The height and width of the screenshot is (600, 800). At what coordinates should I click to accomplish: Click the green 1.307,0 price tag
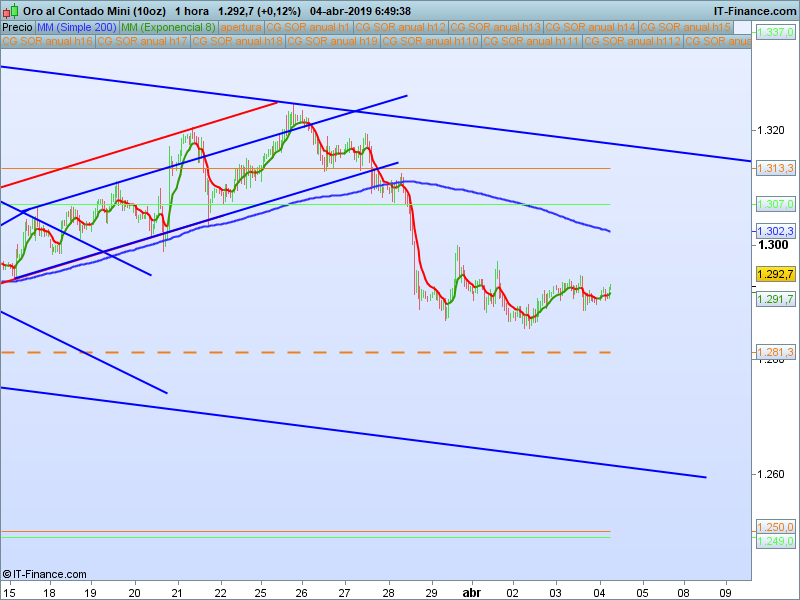pyautogui.click(x=776, y=204)
